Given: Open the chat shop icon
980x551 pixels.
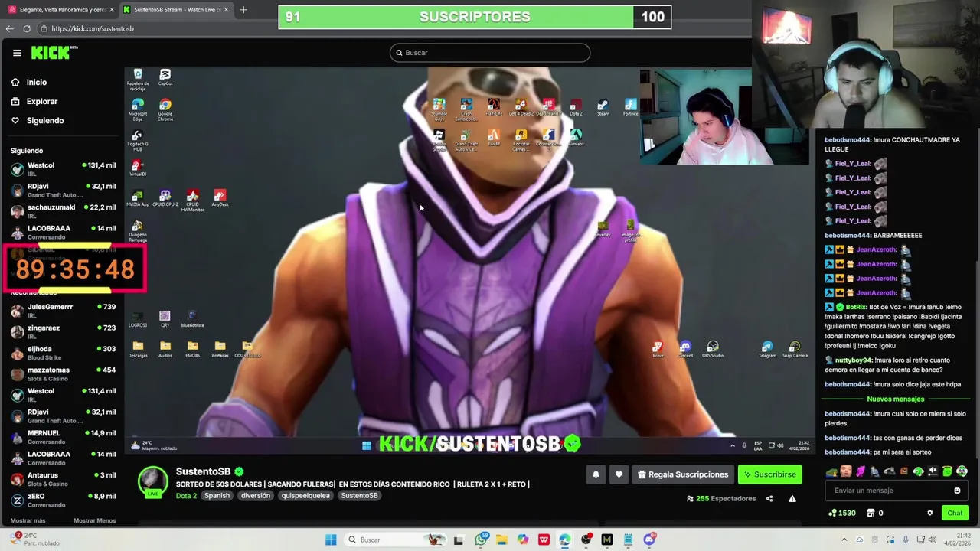Looking at the screenshot, I should [870, 513].
